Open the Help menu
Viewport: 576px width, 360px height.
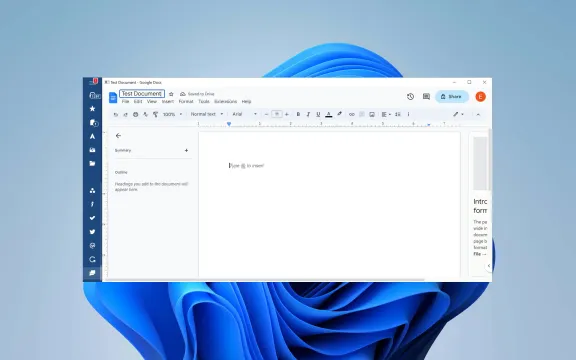click(246, 101)
